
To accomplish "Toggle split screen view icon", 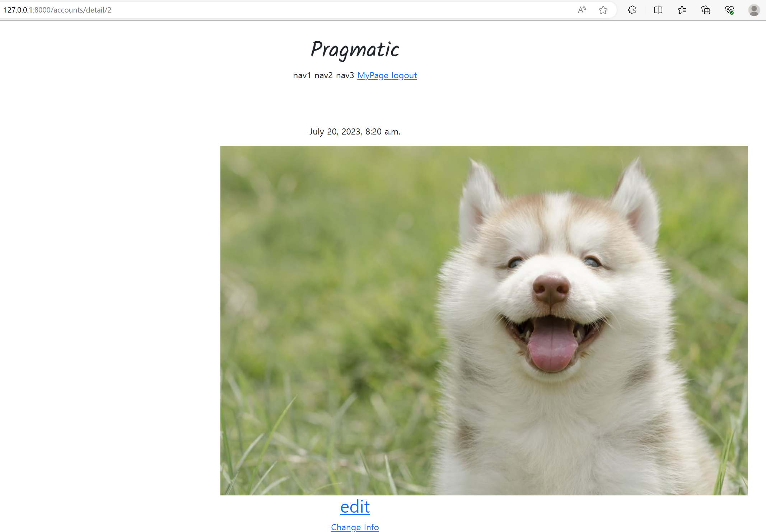I will 658,10.
